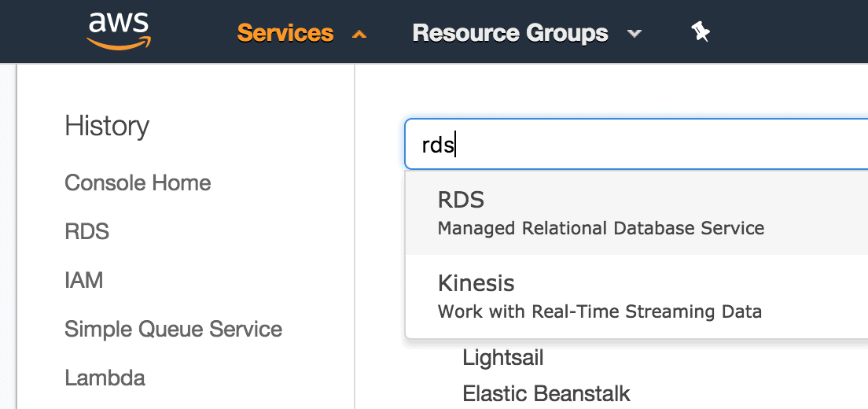
Task: Open the Lightsail service link
Action: click(x=502, y=358)
